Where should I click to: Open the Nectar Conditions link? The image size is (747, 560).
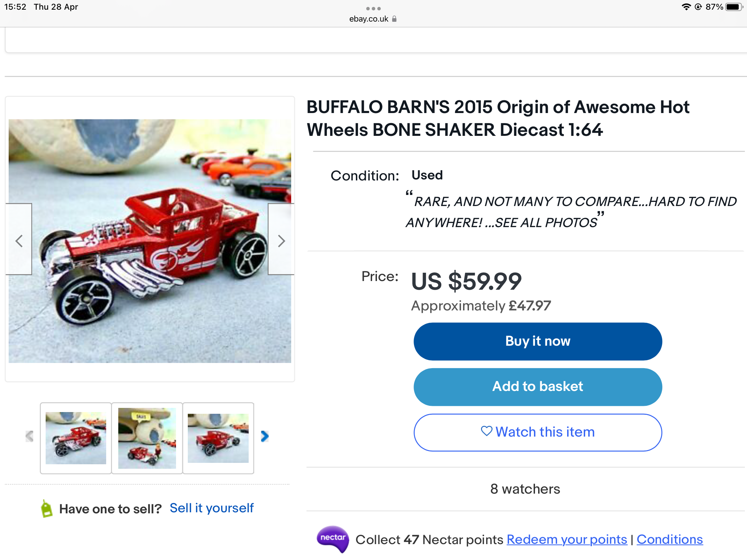[670, 539]
